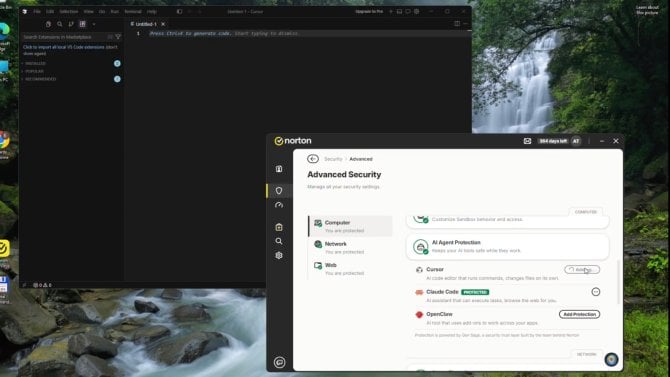The image size is (670, 377).
Task: Open Explorer view in Cursor sidebar
Action: pos(48,24)
